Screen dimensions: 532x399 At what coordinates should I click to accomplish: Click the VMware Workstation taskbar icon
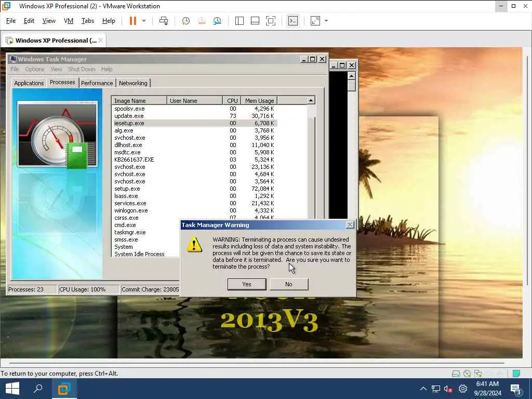64,389
